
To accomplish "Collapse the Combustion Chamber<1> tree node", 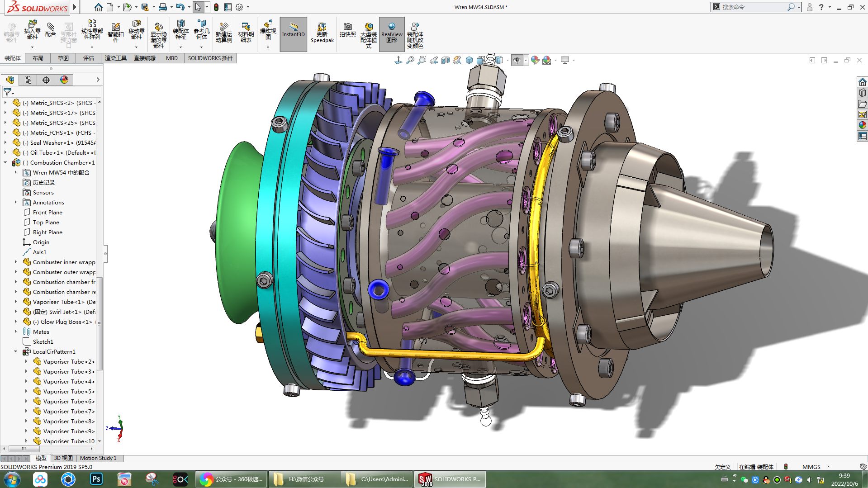I will [5, 163].
